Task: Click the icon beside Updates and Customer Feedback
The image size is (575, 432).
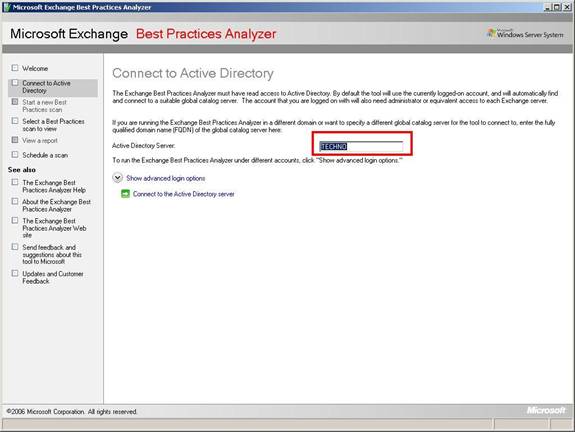Action: (15, 273)
